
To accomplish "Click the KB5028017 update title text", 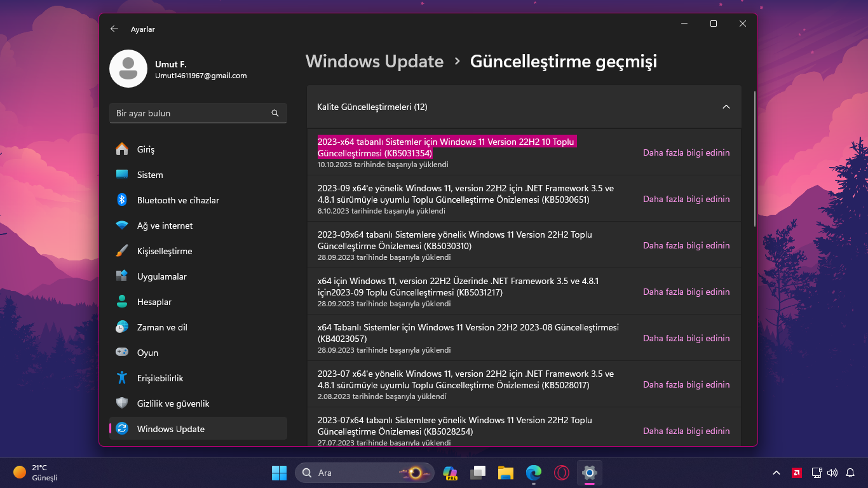I will pyautogui.click(x=466, y=379).
